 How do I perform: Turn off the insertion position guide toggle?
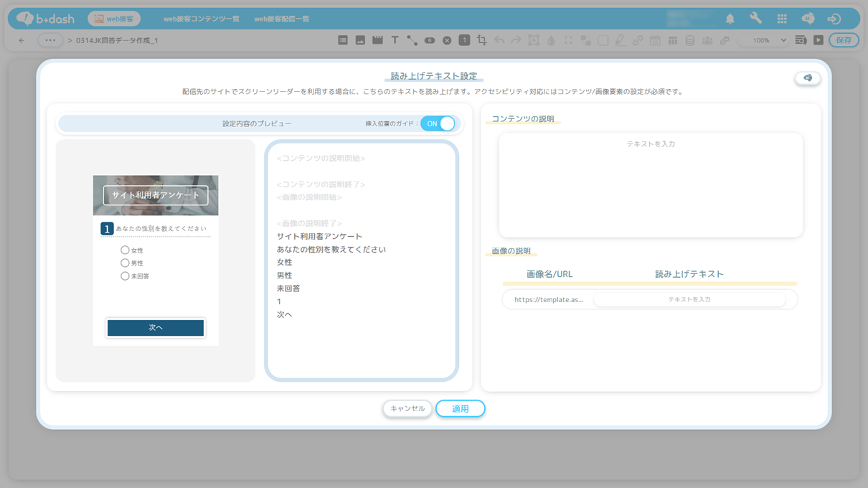coord(438,123)
